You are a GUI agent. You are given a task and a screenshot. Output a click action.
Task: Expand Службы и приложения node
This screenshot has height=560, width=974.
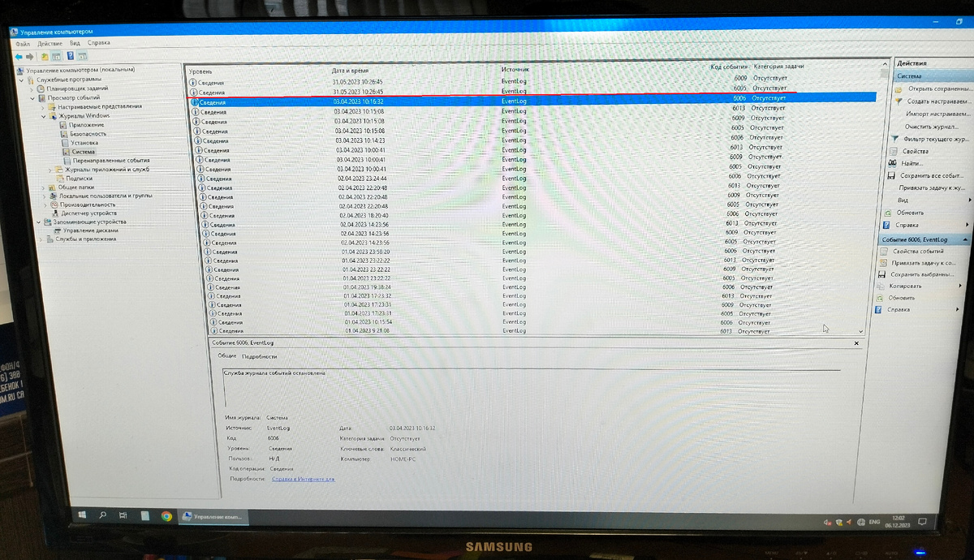click(x=40, y=239)
